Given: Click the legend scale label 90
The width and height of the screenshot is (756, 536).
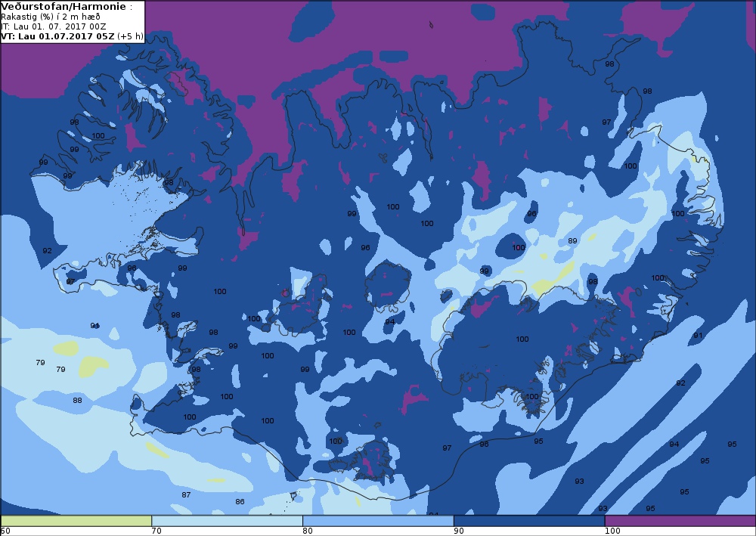Looking at the screenshot, I should tap(459, 531).
